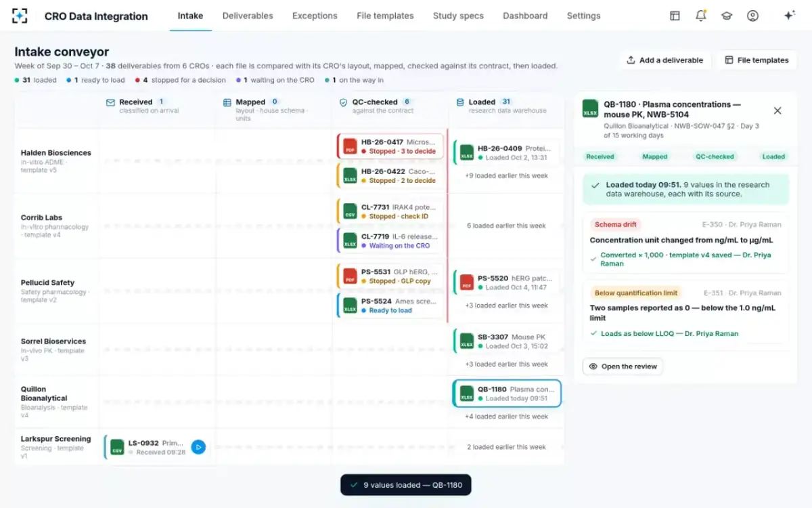Open the notifications bell
Viewport: 812px width, 508px height.
(x=701, y=16)
